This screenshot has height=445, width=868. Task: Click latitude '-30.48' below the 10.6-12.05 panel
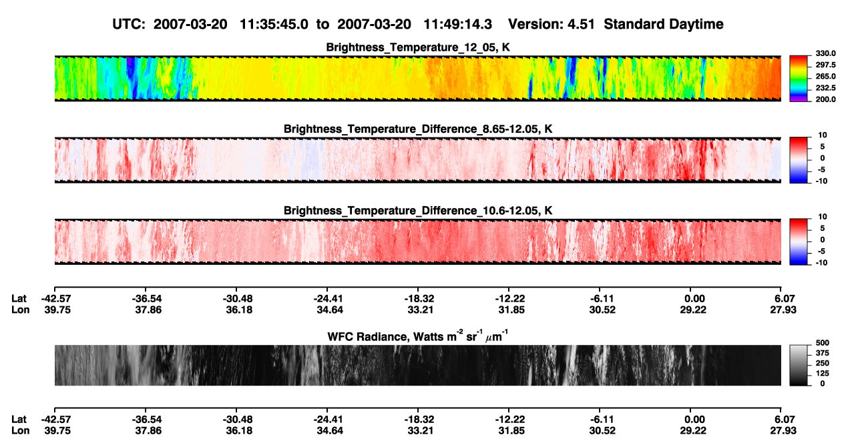(238, 298)
